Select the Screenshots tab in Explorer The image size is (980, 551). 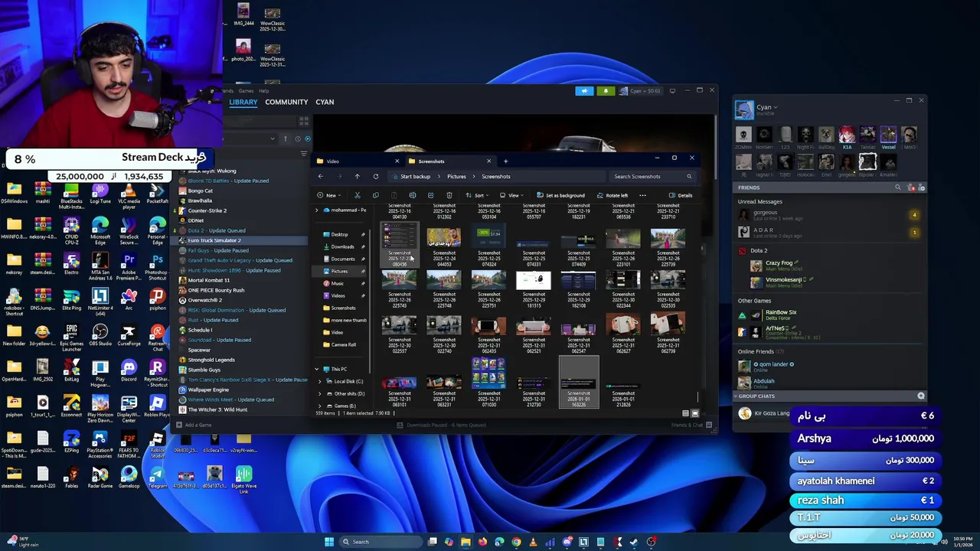point(449,161)
